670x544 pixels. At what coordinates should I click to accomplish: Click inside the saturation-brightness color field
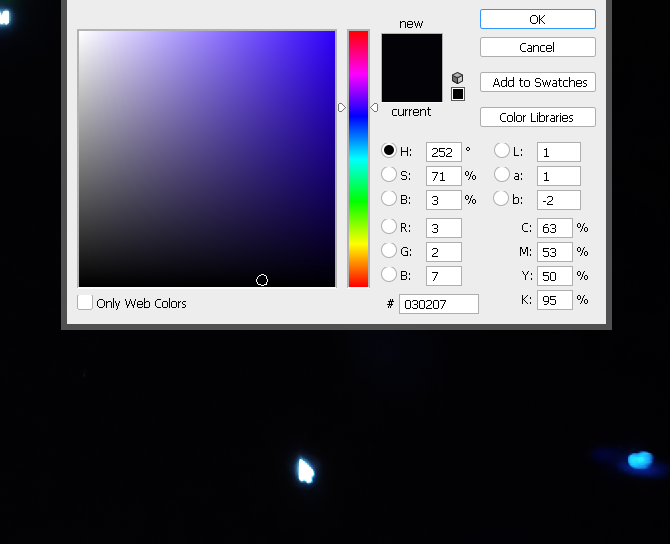(x=207, y=159)
